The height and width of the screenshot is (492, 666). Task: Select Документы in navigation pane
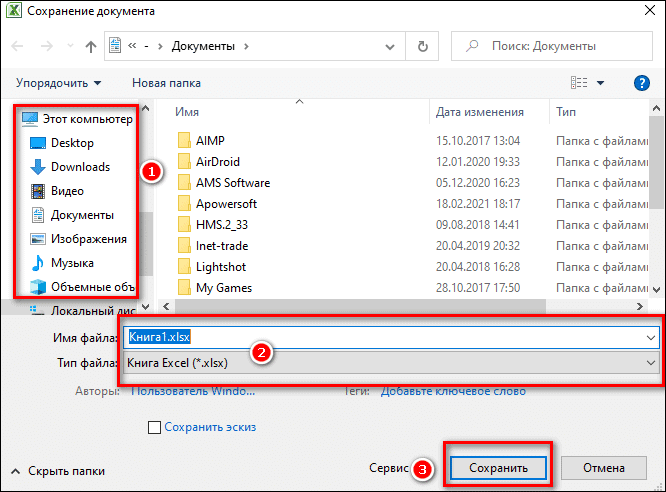[x=72, y=215]
